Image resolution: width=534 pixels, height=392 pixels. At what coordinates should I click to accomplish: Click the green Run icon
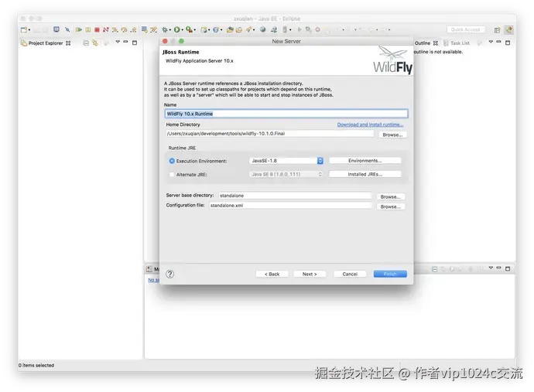click(176, 30)
